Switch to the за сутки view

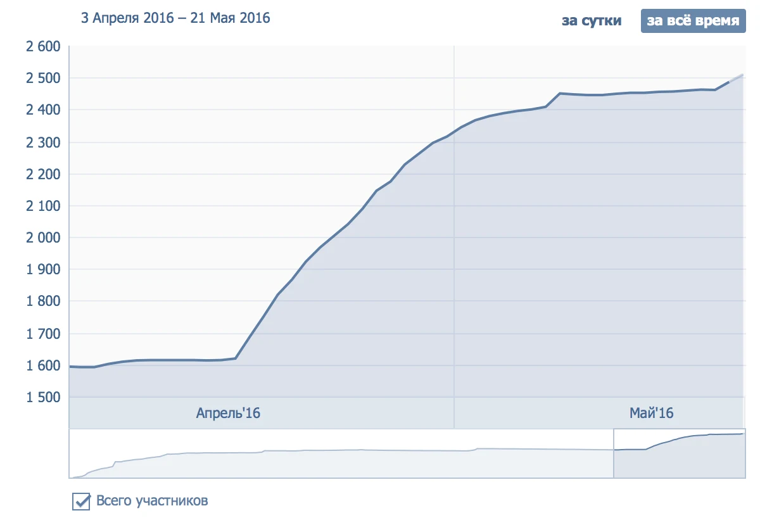(x=592, y=21)
